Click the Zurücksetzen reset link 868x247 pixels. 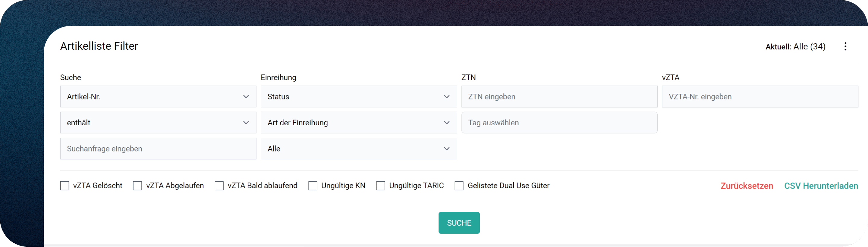click(x=747, y=186)
